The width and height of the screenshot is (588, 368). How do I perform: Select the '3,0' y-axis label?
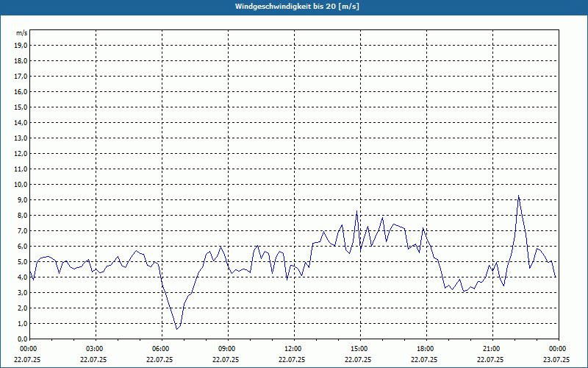(23, 292)
